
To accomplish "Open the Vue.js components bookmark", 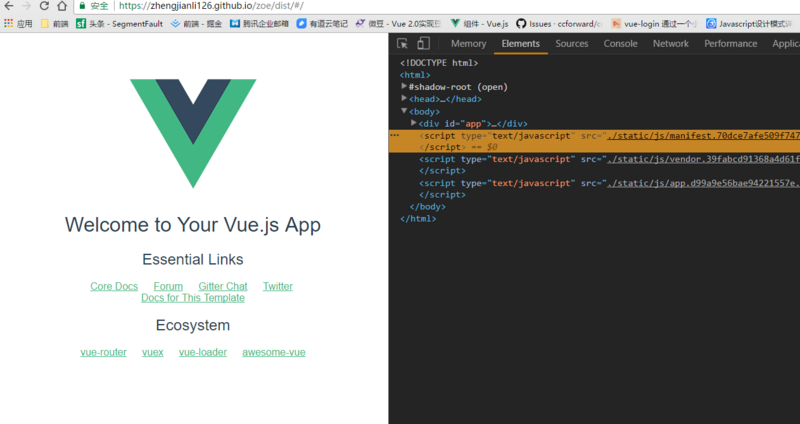I will tap(480, 23).
